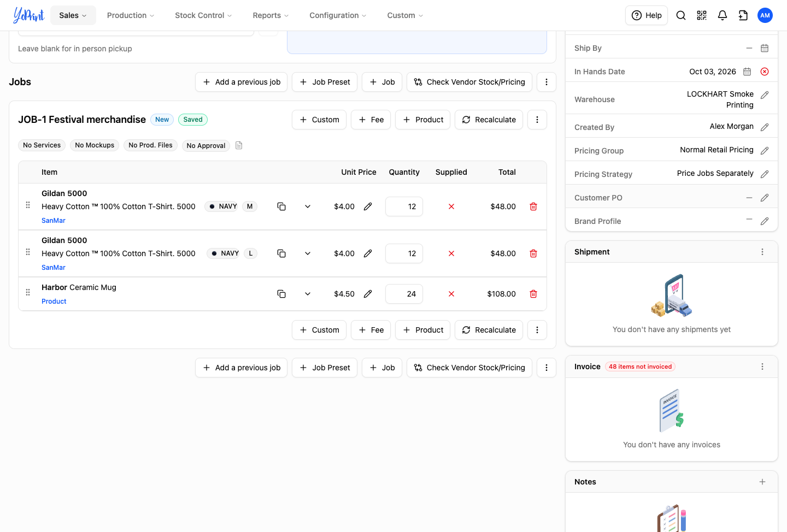Open the job notes document icon
Image resolution: width=787 pixels, height=532 pixels.
239,145
